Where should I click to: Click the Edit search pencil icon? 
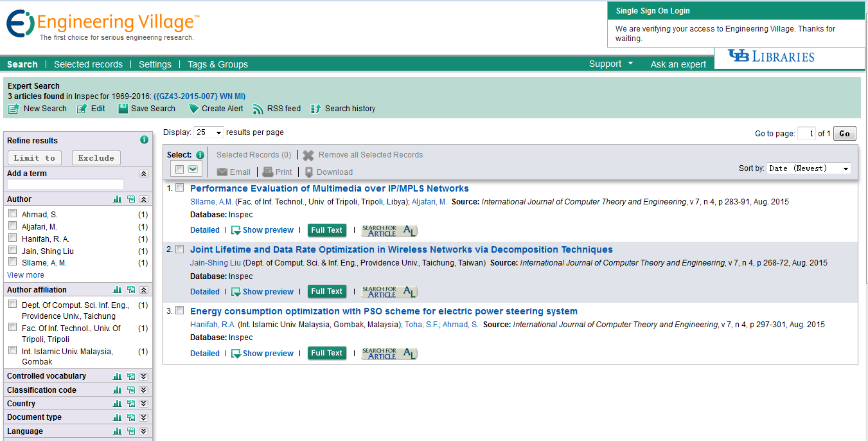pos(82,109)
